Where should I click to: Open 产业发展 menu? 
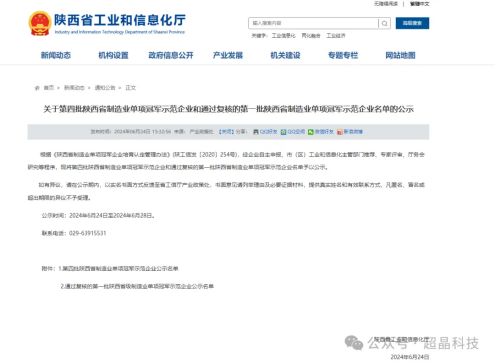[228, 55]
